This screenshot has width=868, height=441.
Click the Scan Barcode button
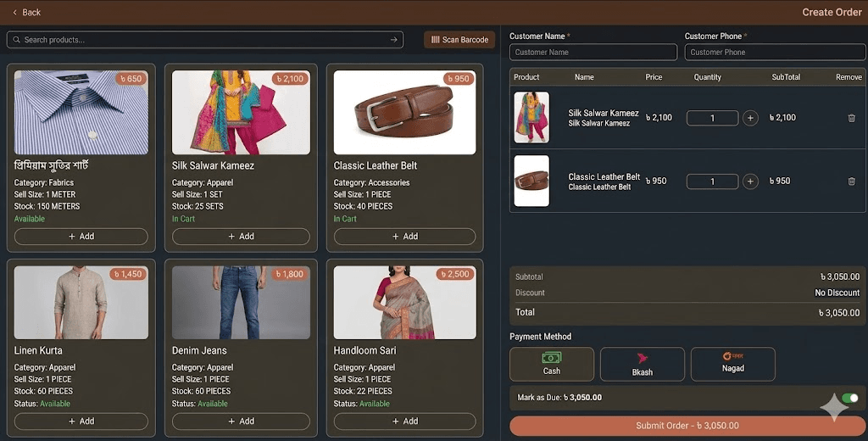click(459, 40)
